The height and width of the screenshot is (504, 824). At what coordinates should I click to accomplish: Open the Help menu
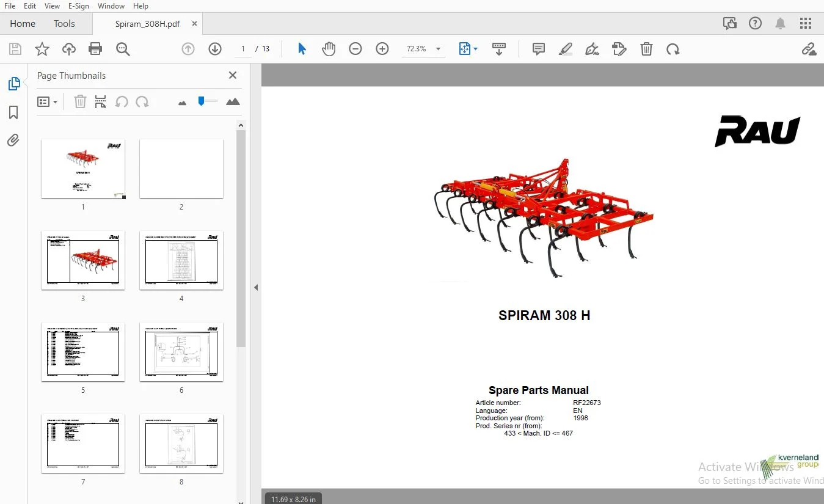tap(140, 6)
